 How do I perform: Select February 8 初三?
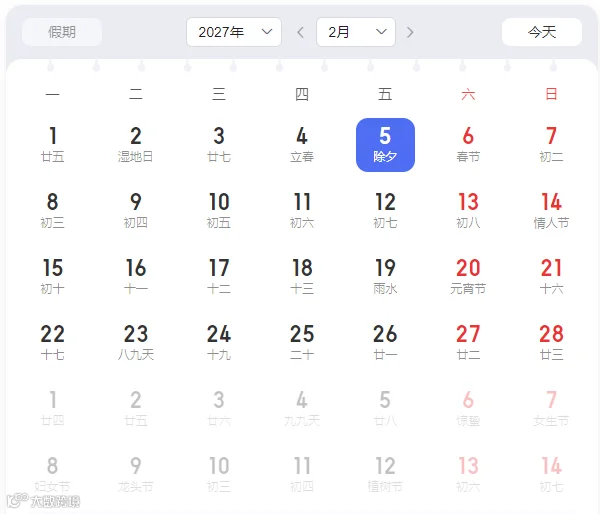click(x=52, y=211)
